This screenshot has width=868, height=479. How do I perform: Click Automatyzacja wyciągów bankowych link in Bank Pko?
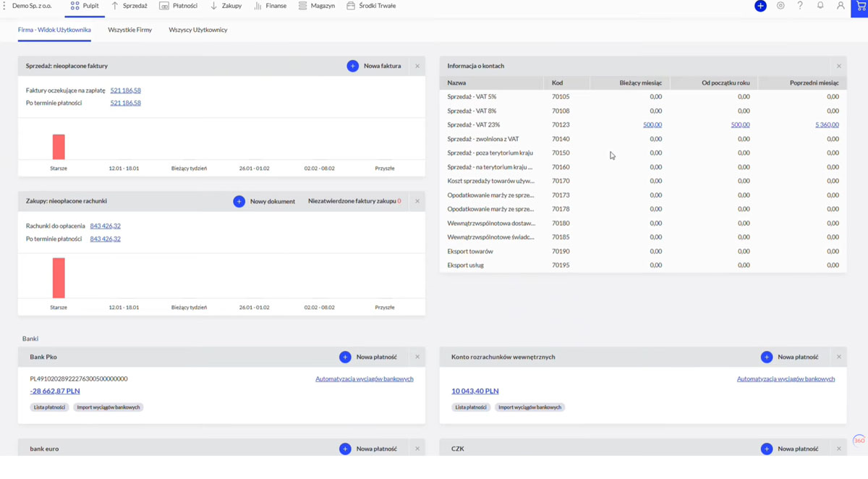[364, 378]
